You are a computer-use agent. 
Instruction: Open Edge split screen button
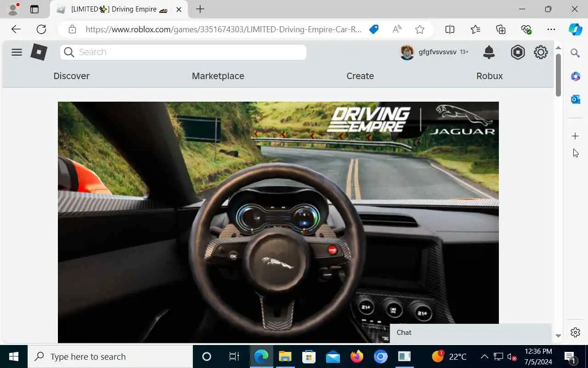coord(450,29)
